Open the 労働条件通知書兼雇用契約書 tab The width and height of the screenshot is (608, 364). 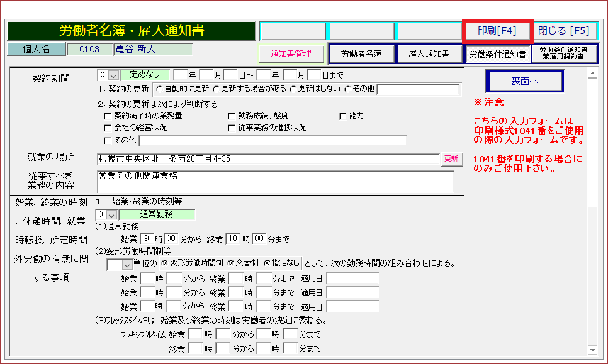[x=564, y=54]
